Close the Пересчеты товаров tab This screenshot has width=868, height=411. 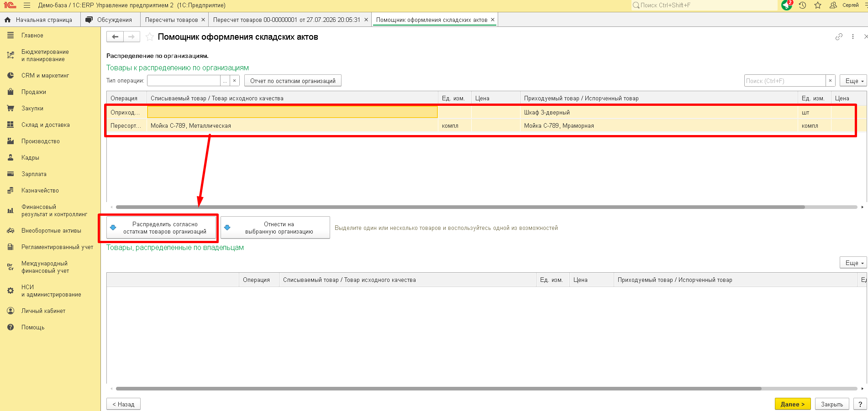click(x=203, y=20)
